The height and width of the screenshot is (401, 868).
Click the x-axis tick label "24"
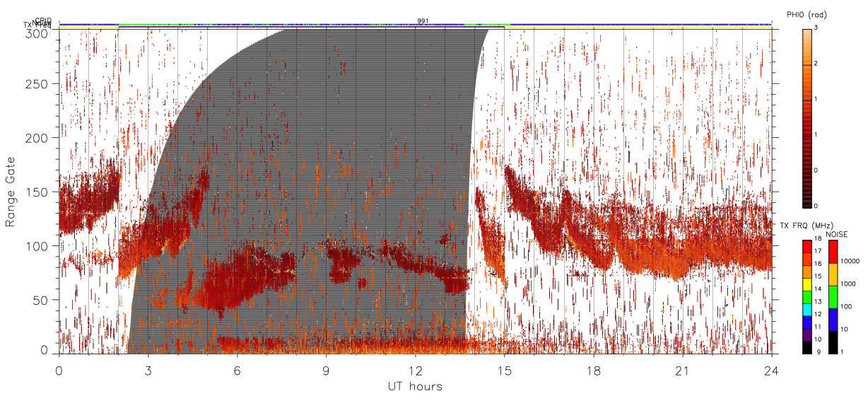(x=772, y=371)
